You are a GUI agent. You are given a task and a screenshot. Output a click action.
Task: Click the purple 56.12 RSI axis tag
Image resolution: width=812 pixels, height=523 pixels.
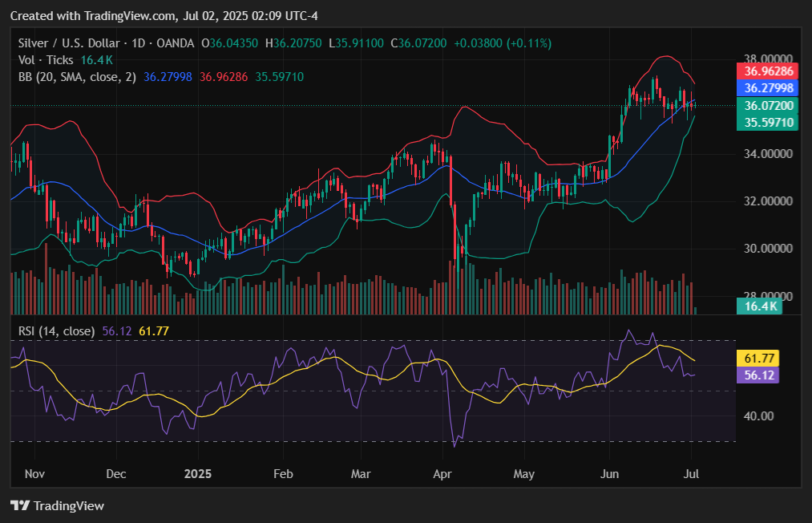(757, 375)
